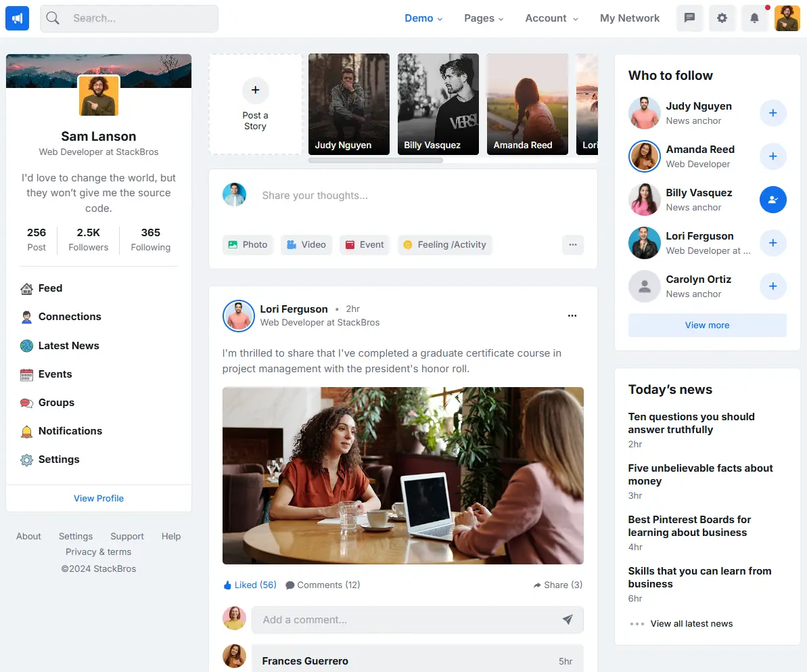Screen dimensions: 807x672
Task: Add a Video to the post
Action: (306, 244)
